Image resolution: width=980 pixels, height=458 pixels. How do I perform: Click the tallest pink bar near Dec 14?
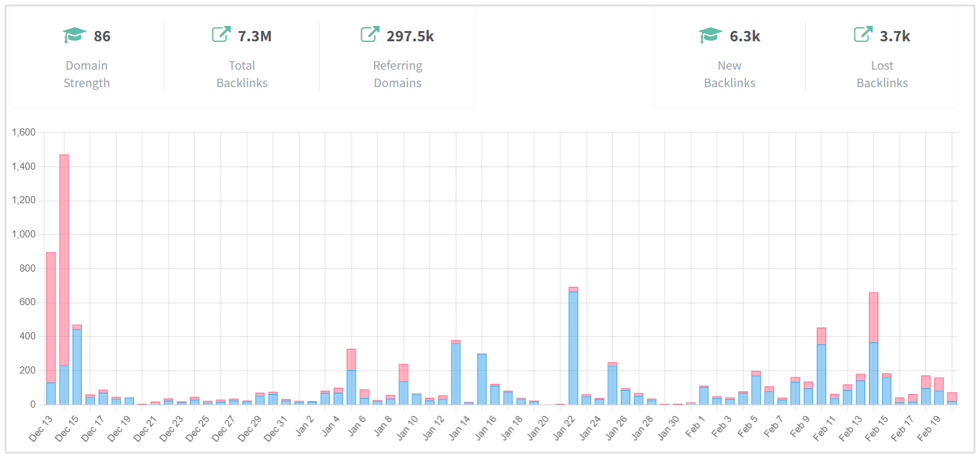click(x=64, y=258)
